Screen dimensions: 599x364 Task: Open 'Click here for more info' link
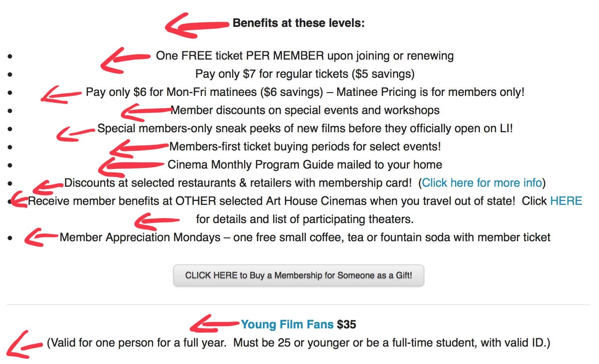pyautogui.click(x=482, y=183)
